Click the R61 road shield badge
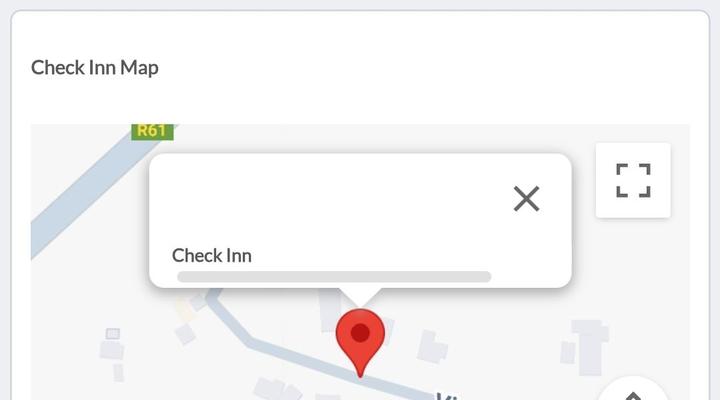The image size is (720, 400). (152, 131)
